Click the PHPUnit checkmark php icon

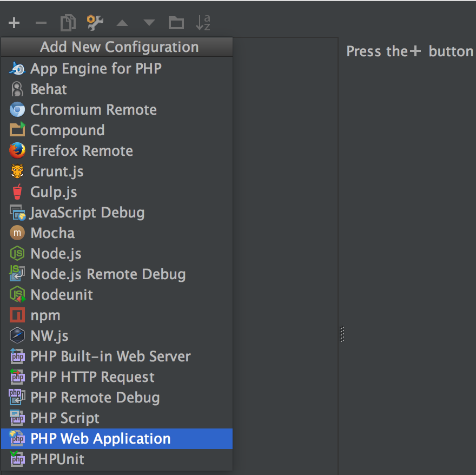pyautogui.click(x=17, y=459)
